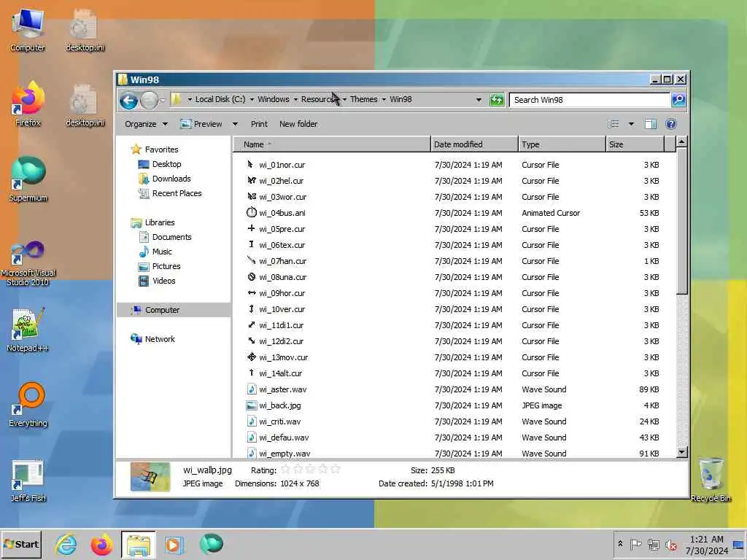Select the wi_06tex.cur file
Image resolution: width=747 pixels, height=560 pixels.
pos(282,245)
